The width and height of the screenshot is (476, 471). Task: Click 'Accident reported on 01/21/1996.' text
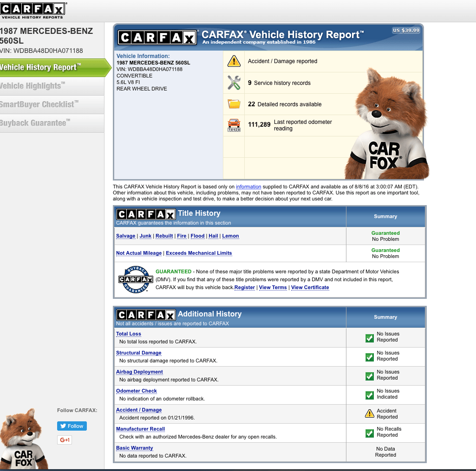(x=157, y=418)
